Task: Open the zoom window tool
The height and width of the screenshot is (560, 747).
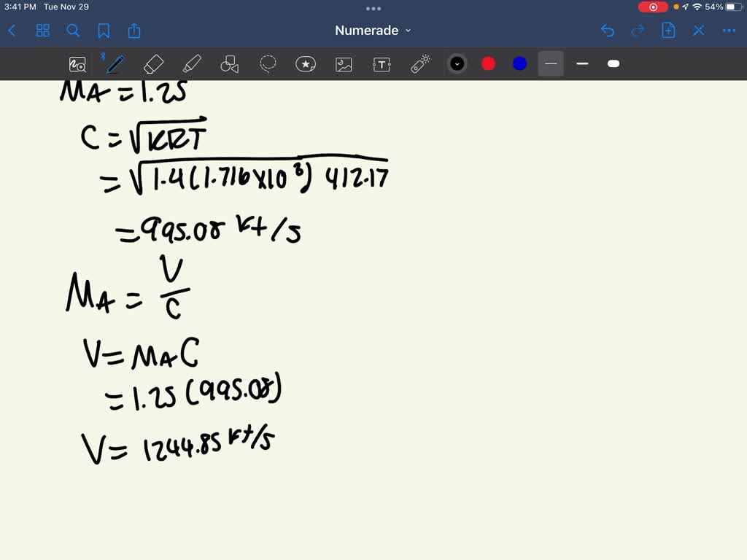Action: pos(77,64)
